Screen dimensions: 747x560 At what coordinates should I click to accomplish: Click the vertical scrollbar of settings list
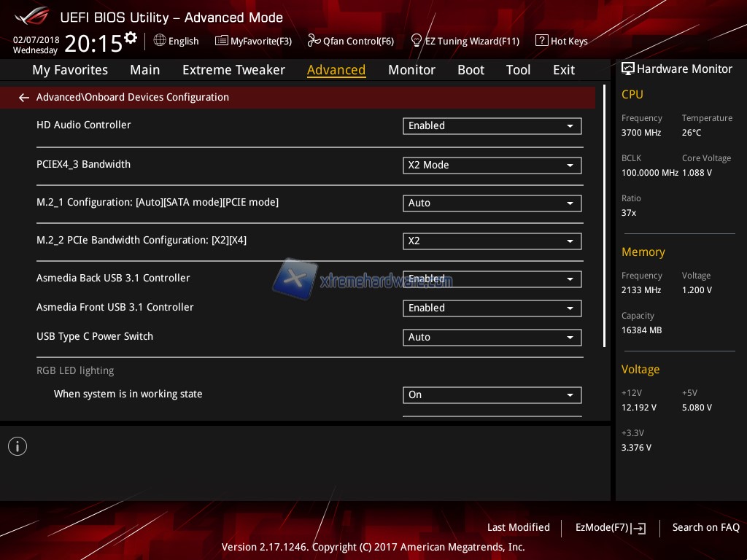(604, 219)
